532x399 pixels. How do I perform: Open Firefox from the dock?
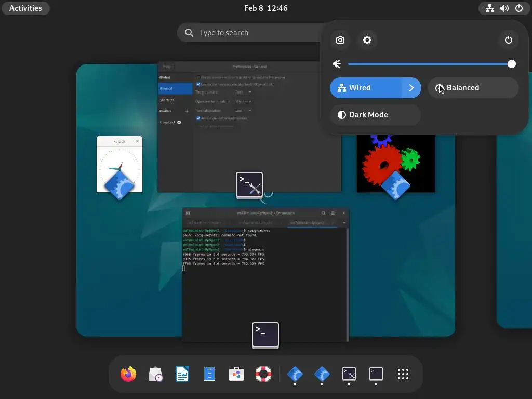128,374
